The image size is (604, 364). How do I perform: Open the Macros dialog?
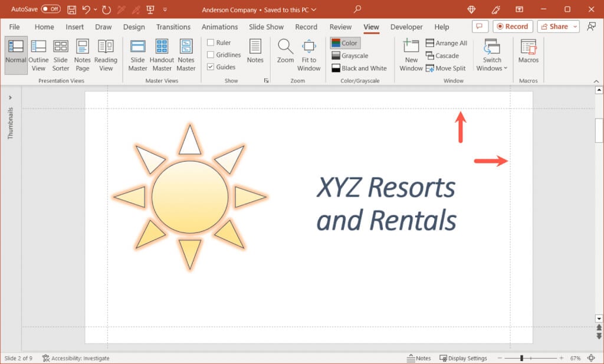point(528,51)
